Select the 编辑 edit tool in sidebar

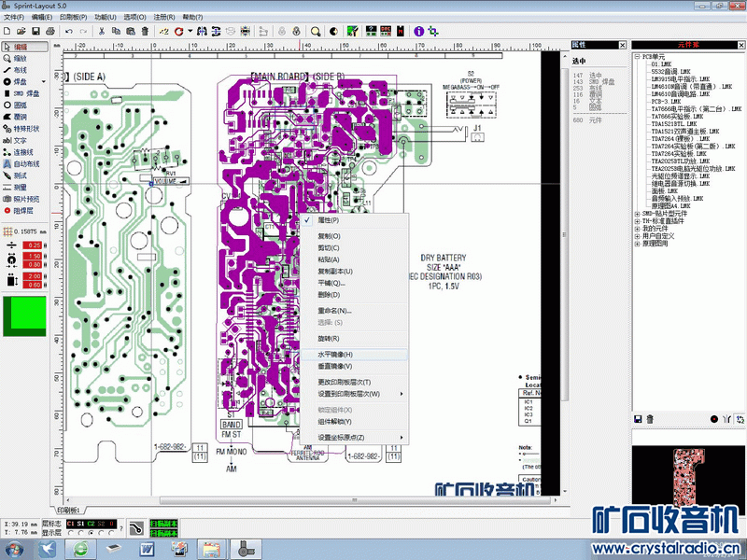pyautogui.click(x=25, y=47)
